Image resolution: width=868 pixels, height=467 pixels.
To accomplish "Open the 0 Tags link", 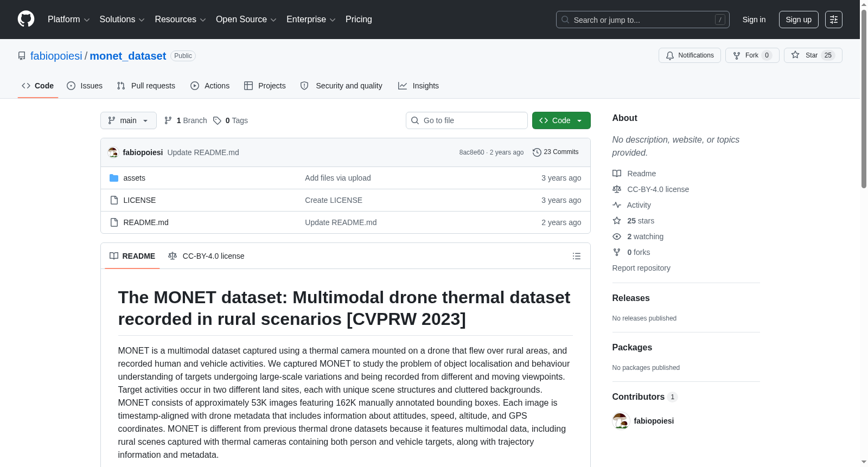I will pos(231,120).
